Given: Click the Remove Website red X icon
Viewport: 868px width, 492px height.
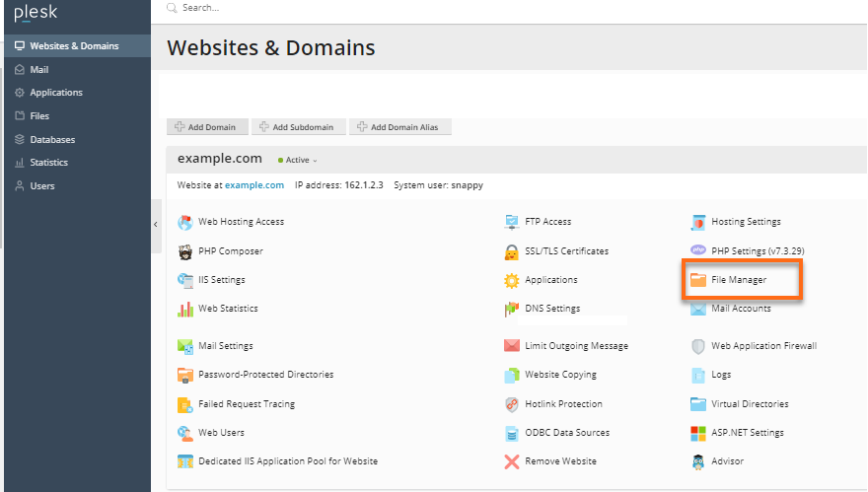Looking at the screenshot, I should tap(512, 461).
